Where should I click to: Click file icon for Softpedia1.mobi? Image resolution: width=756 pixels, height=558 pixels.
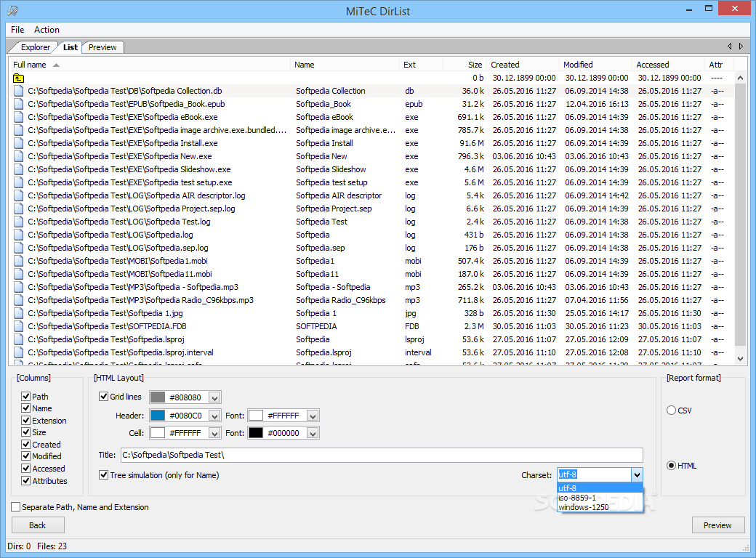(18, 261)
